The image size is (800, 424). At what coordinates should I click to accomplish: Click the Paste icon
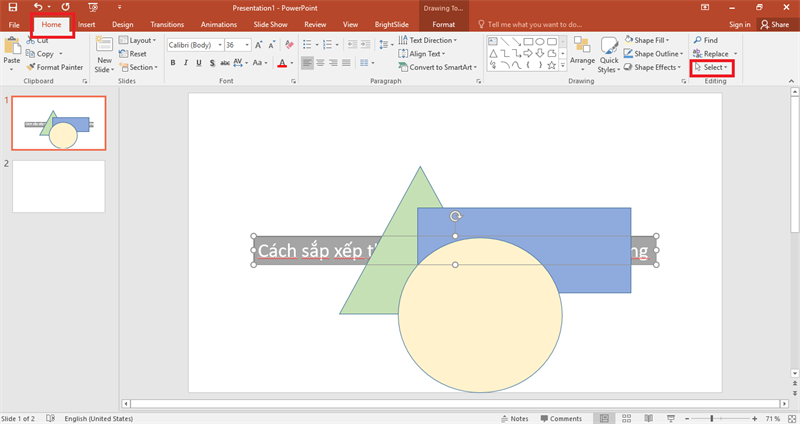11,45
